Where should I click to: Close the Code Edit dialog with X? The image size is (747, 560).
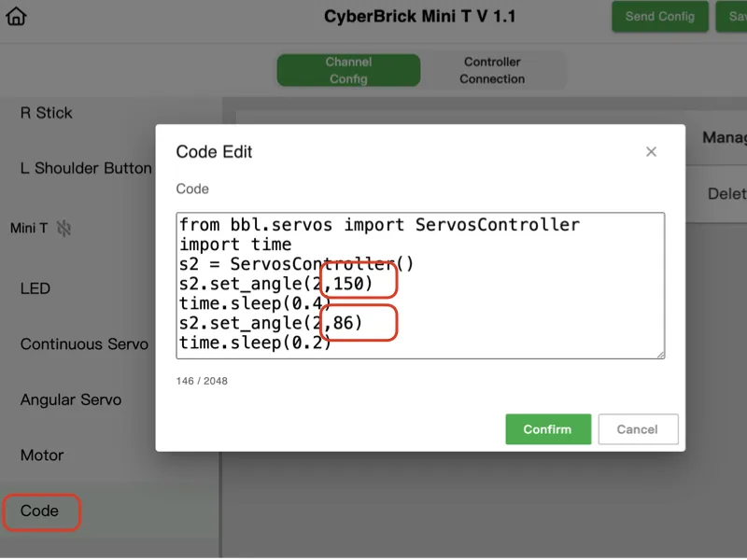[x=651, y=152]
